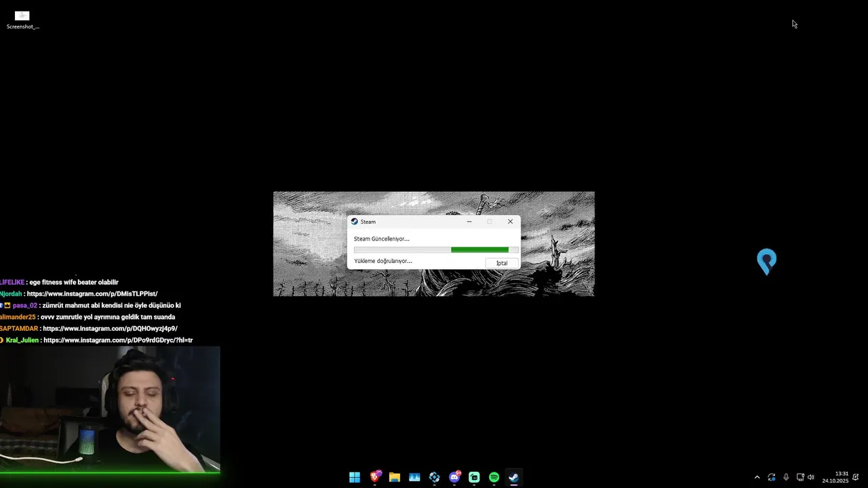This screenshot has width=868, height=488.
Task: Open Spotify from the taskbar
Action: click(x=494, y=477)
